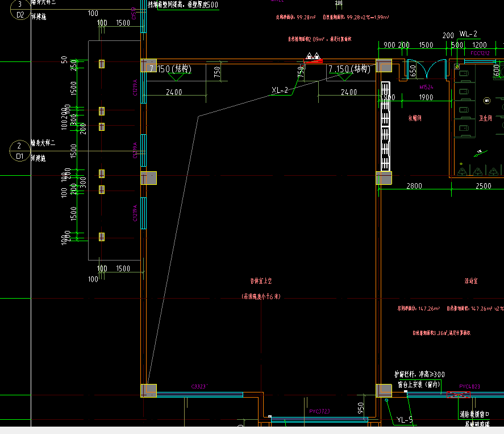The height and width of the screenshot is (434, 504).
Task: Click the cyan pipe circle above the YL tag
Action: point(386,400)
